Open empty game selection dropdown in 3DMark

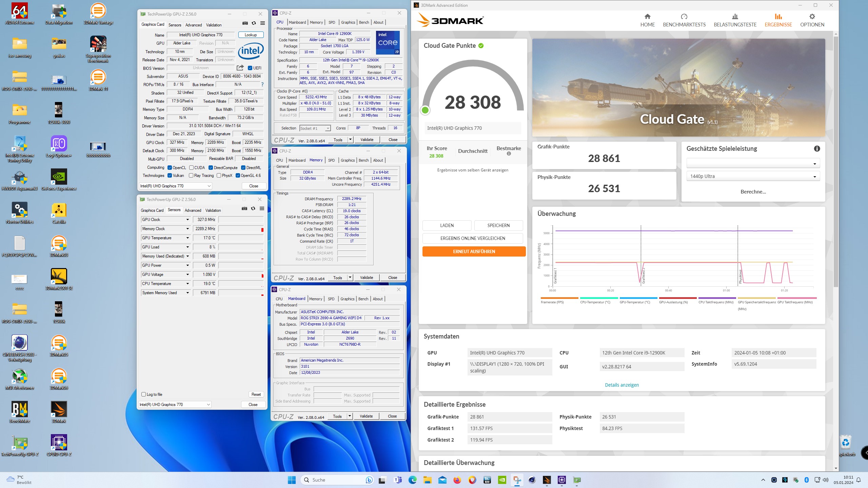[x=753, y=163]
